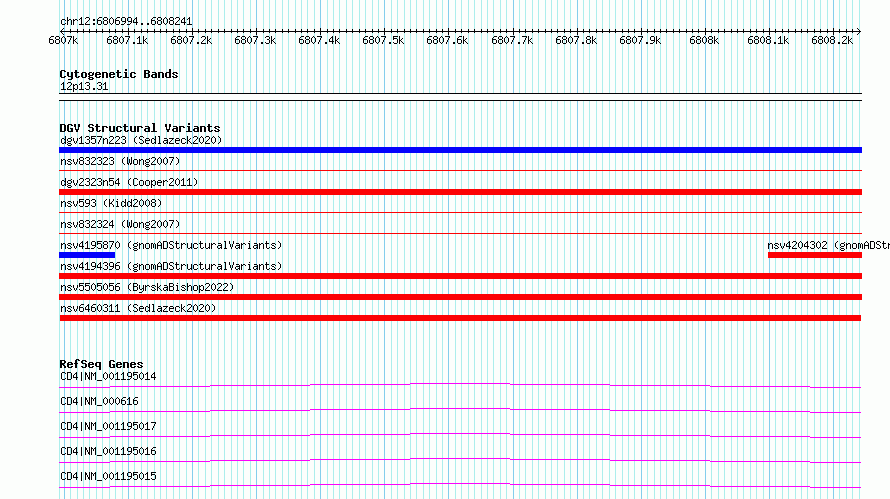Click the 6807k ruler tick label
The width and height of the screenshot is (890, 499).
tap(63, 41)
